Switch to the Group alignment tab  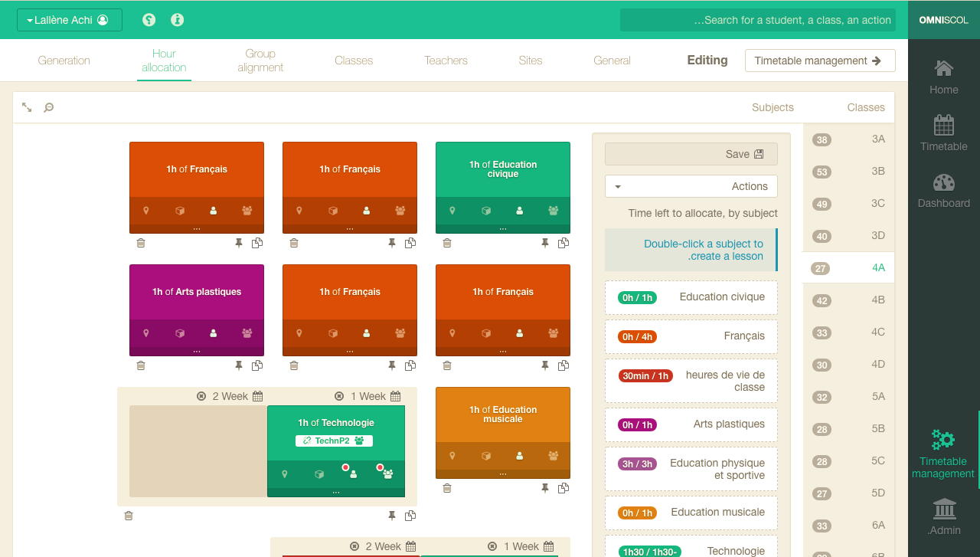click(260, 61)
